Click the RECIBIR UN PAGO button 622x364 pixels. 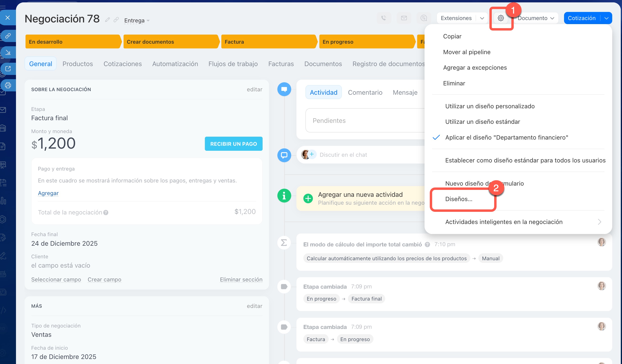(233, 144)
